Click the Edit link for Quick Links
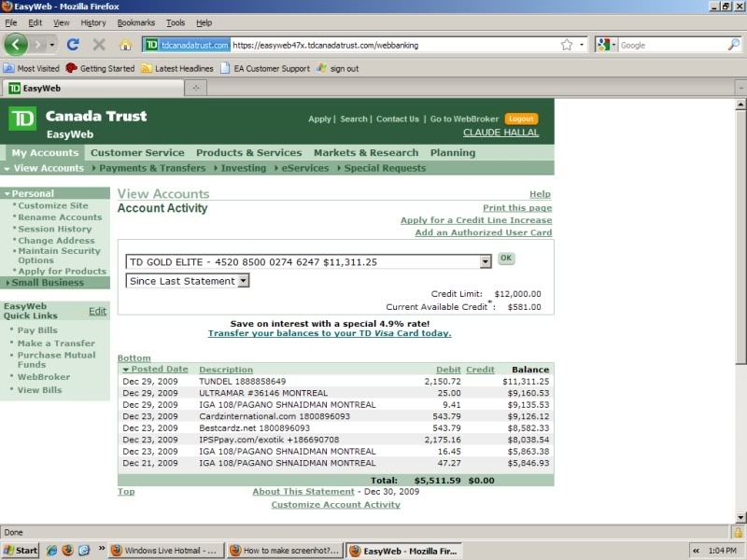The image size is (747, 560). point(97,312)
